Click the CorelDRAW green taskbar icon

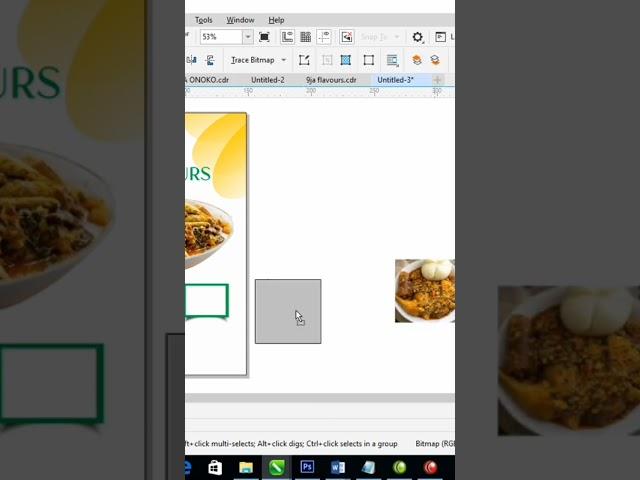coord(276,468)
